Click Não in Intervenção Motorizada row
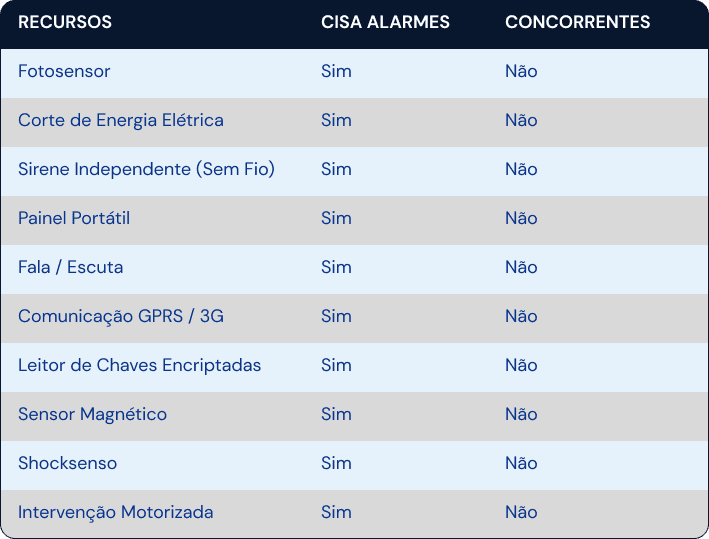 [x=521, y=512]
